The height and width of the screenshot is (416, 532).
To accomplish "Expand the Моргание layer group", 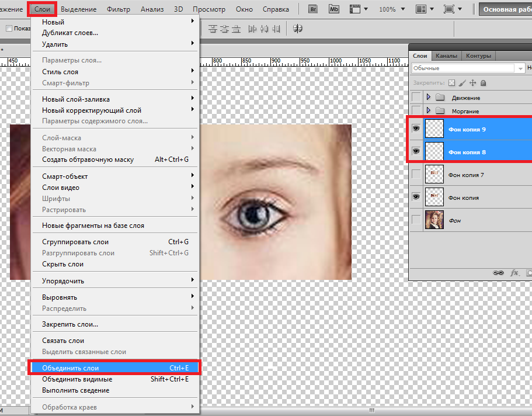I will tap(430, 110).
